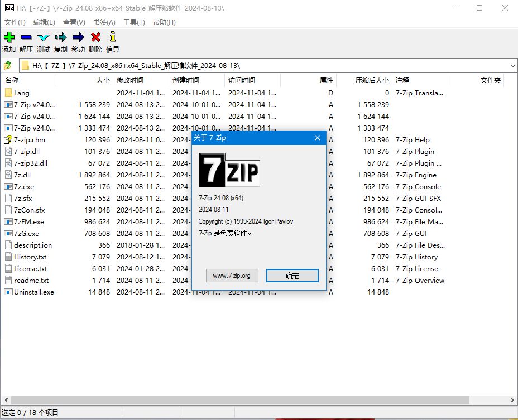Click the scrollbar right arrow
This screenshot has height=420, width=518.
pyautogui.click(x=512, y=400)
